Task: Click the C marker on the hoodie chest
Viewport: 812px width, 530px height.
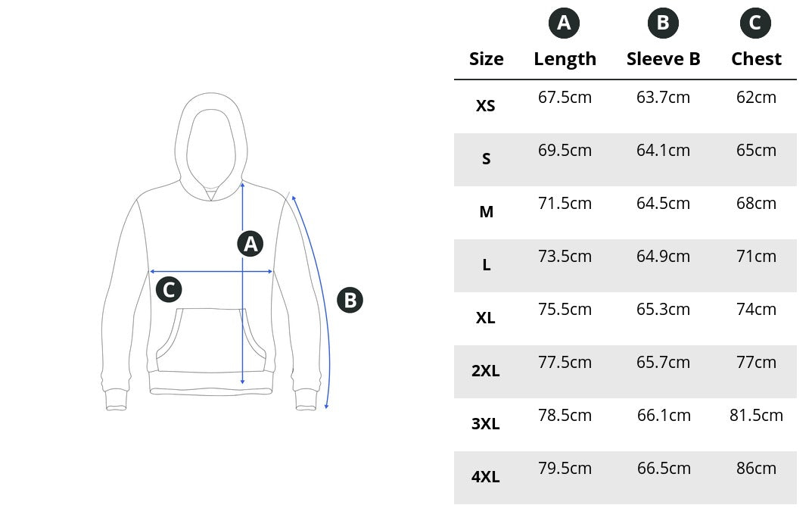Action: (169, 289)
